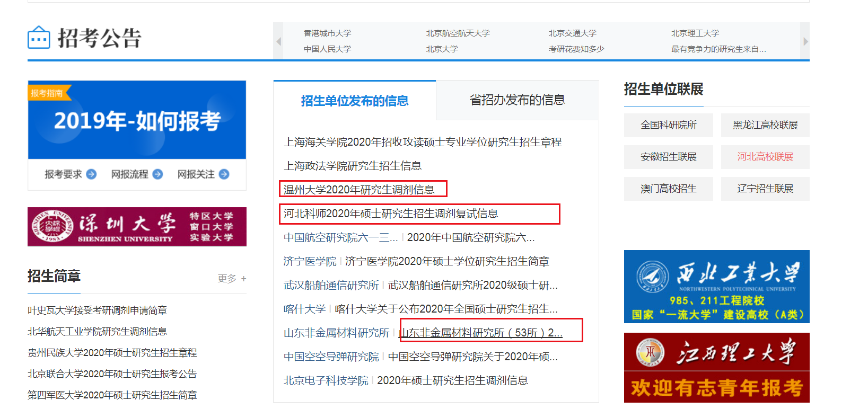Viewport: 868px width, 409px height.
Task: Open 网报关注 link
Action: tap(196, 174)
